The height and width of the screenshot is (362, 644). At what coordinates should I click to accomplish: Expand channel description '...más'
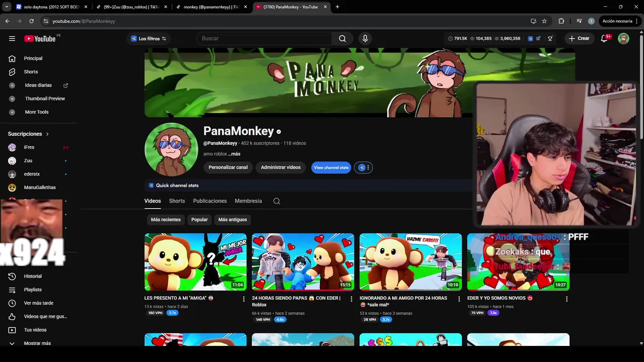coord(234,154)
